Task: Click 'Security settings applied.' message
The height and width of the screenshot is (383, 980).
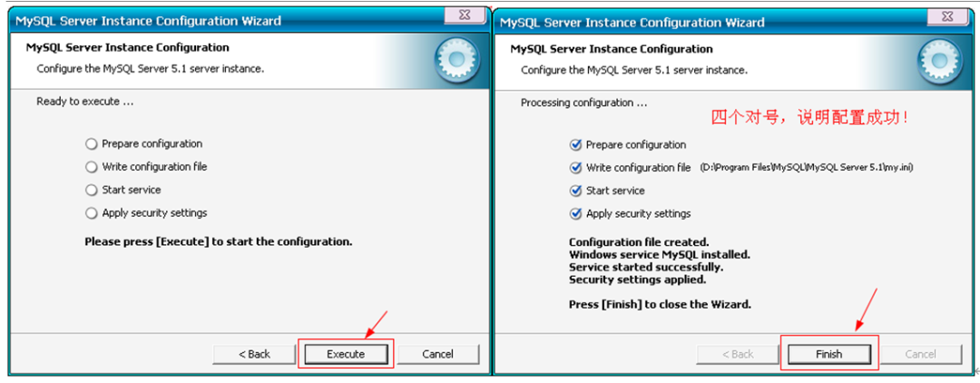Action: click(638, 280)
